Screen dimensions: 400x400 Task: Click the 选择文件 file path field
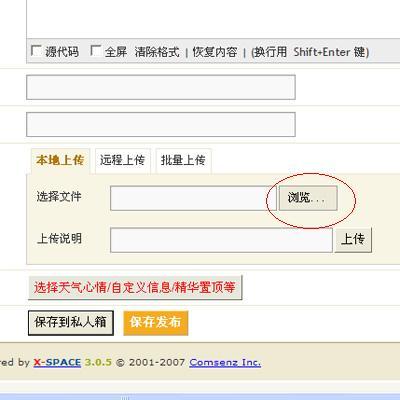(x=193, y=198)
